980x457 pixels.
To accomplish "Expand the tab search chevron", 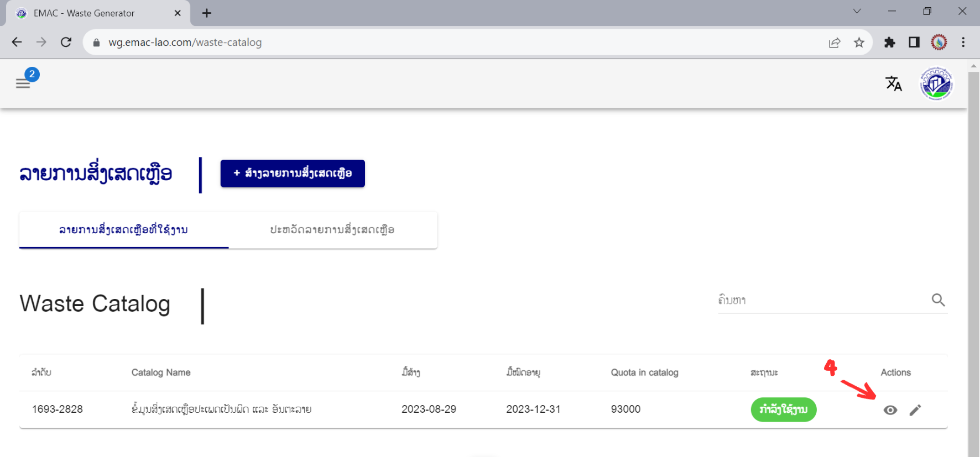I will (x=857, y=12).
